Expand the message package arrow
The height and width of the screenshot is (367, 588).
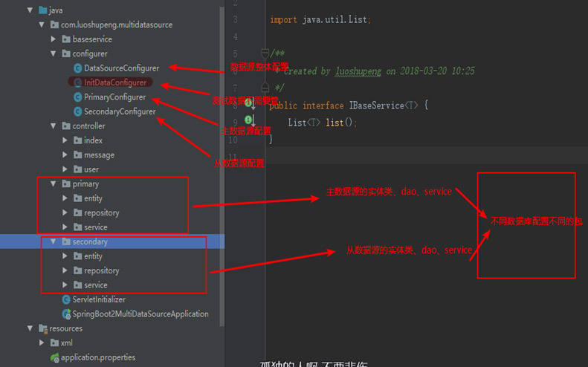(65, 155)
